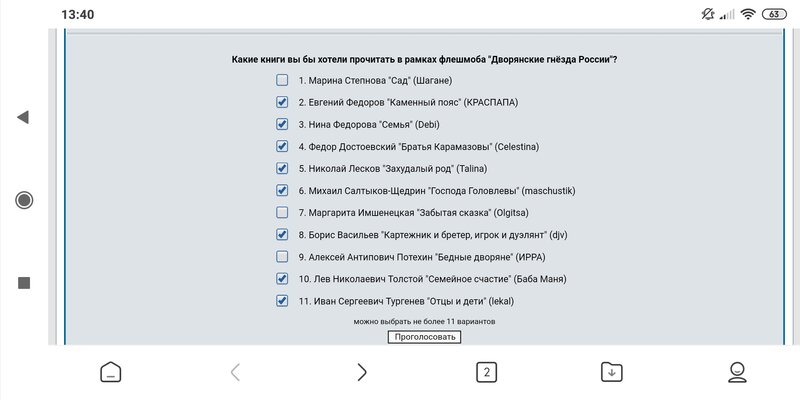Screen dimensions: 800x400
Task: Uncheck Достоевский "Братья Карамазовы" checkbox
Action: [282, 146]
